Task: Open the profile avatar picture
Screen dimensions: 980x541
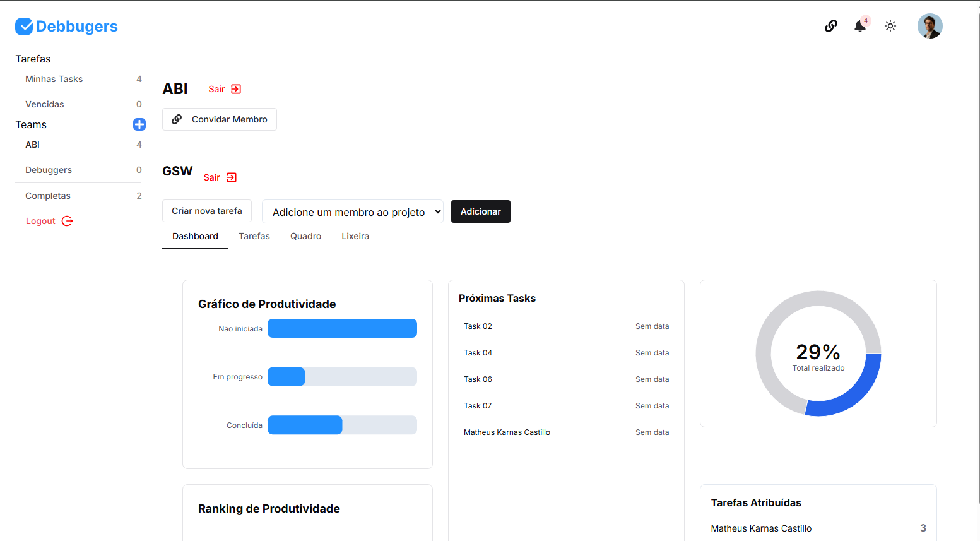Action: [x=930, y=26]
